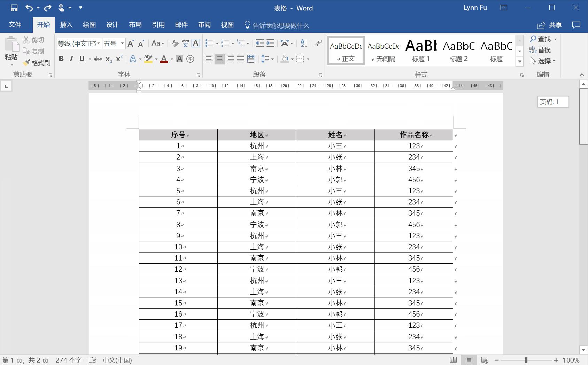Click the 粘贴 (Paste) button

pyautogui.click(x=11, y=51)
